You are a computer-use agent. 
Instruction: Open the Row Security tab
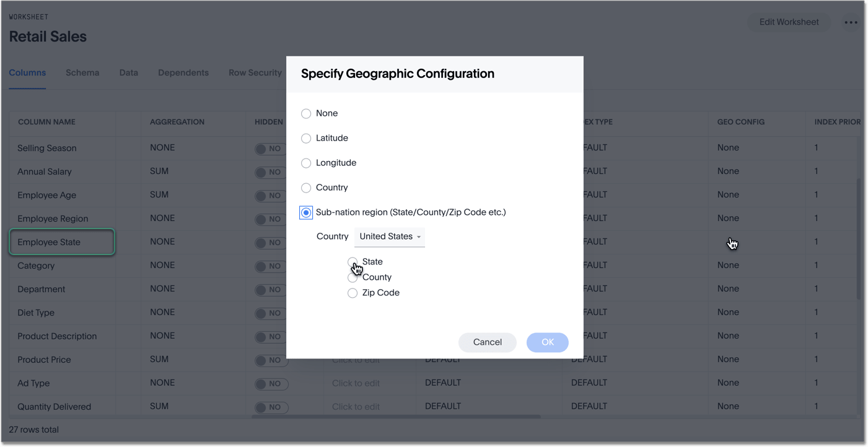[255, 72]
